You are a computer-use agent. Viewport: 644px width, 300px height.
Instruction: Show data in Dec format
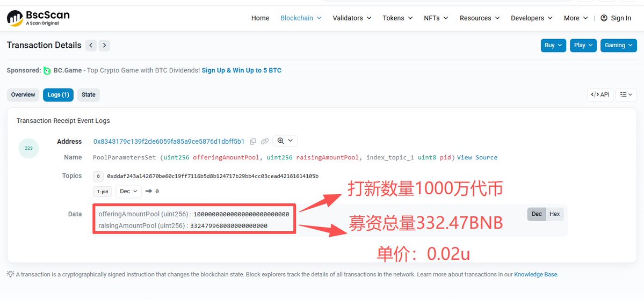[x=537, y=214]
